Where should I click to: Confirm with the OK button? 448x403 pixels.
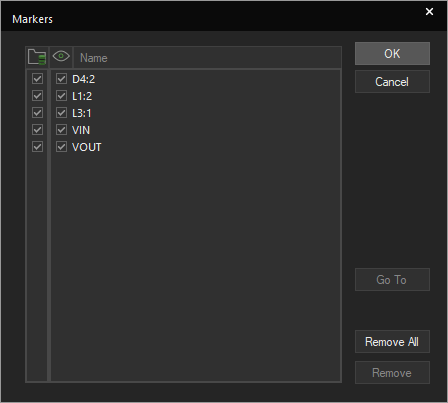[392, 53]
